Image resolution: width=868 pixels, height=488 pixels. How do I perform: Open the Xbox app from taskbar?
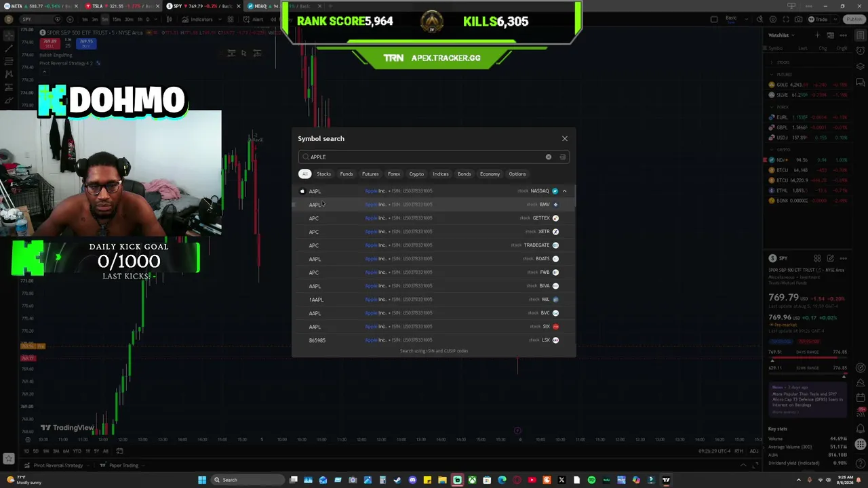click(x=472, y=480)
